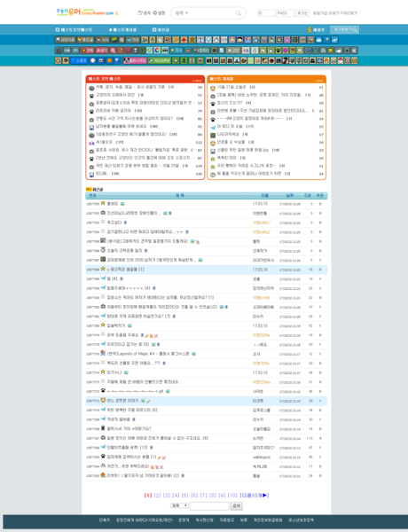The height and width of the screenshot is (532, 408).
Task: Open the settings gear icon in header
Action: pyautogui.click(x=155, y=13)
